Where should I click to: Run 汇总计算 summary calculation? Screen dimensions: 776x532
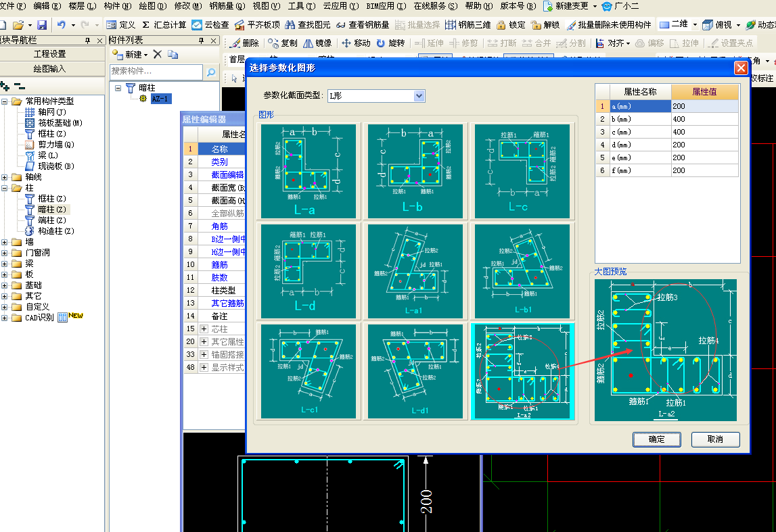tap(164, 25)
